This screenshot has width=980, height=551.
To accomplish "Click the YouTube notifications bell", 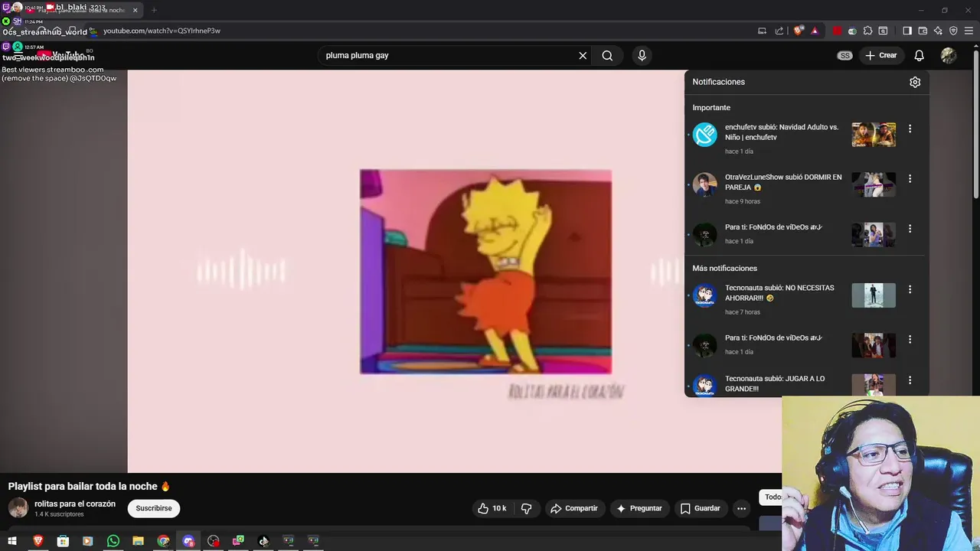I will (x=919, y=55).
